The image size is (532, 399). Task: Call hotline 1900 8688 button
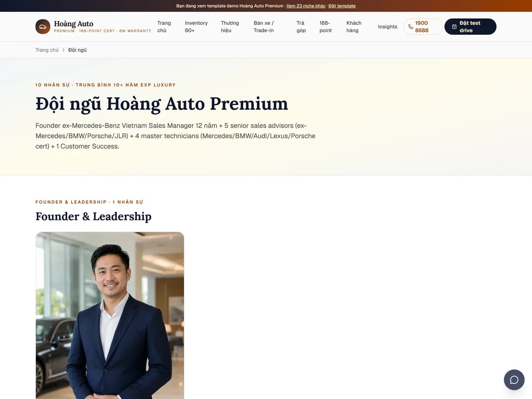[x=423, y=27]
